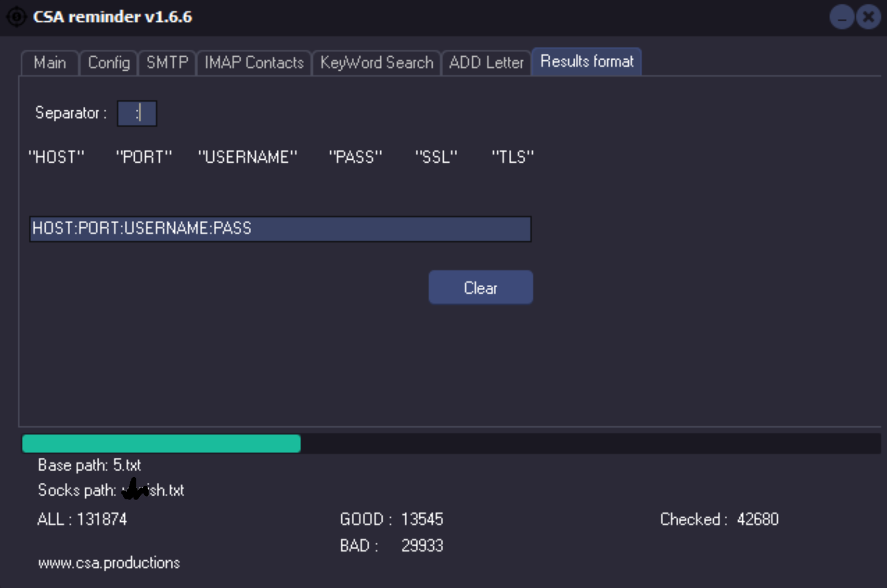Minimize the CSA reminder window
This screenshot has width=887, height=588.
tap(841, 17)
